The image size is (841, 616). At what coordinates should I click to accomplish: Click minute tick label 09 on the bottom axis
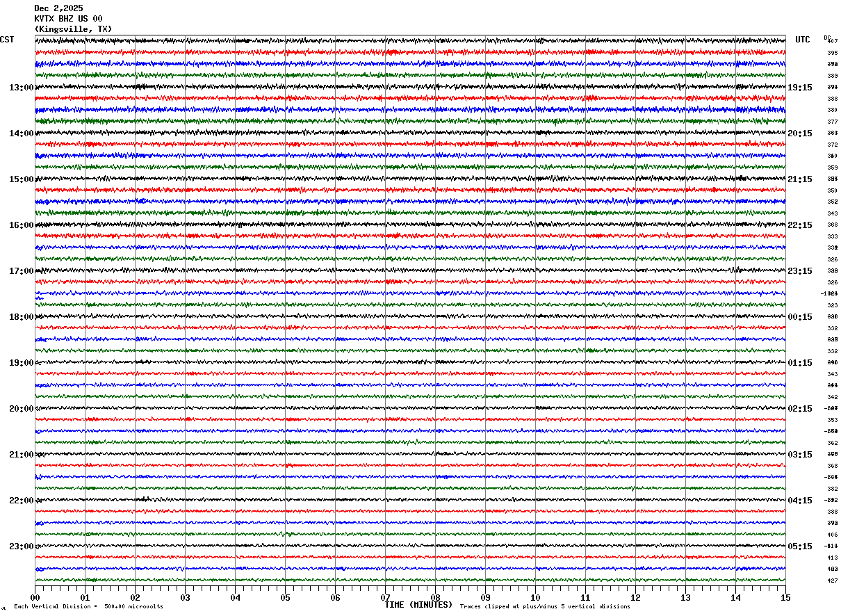click(485, 597)
